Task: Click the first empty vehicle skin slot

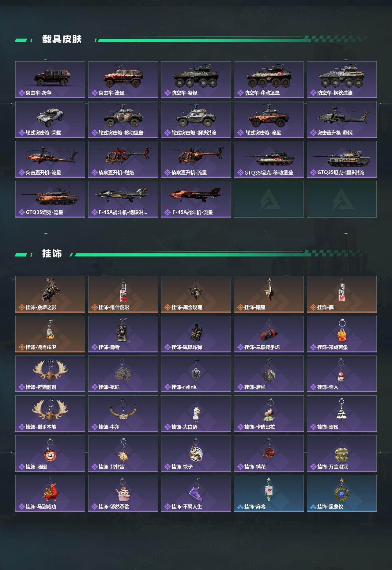Action: (x=269, y=199)
